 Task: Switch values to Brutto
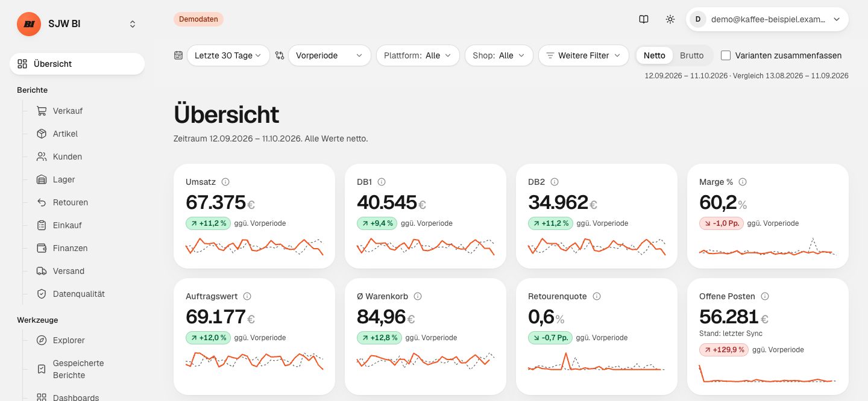[x=691, y=55]
